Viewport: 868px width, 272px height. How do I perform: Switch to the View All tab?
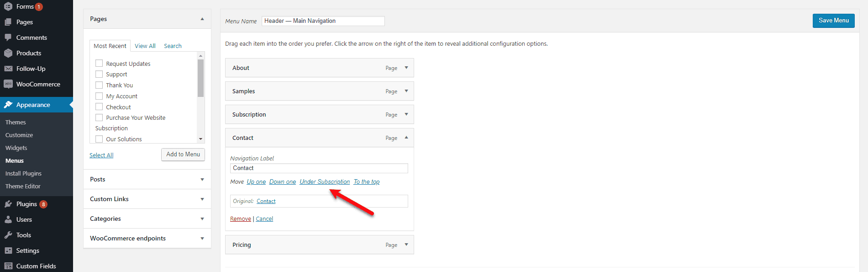[145, 45]
